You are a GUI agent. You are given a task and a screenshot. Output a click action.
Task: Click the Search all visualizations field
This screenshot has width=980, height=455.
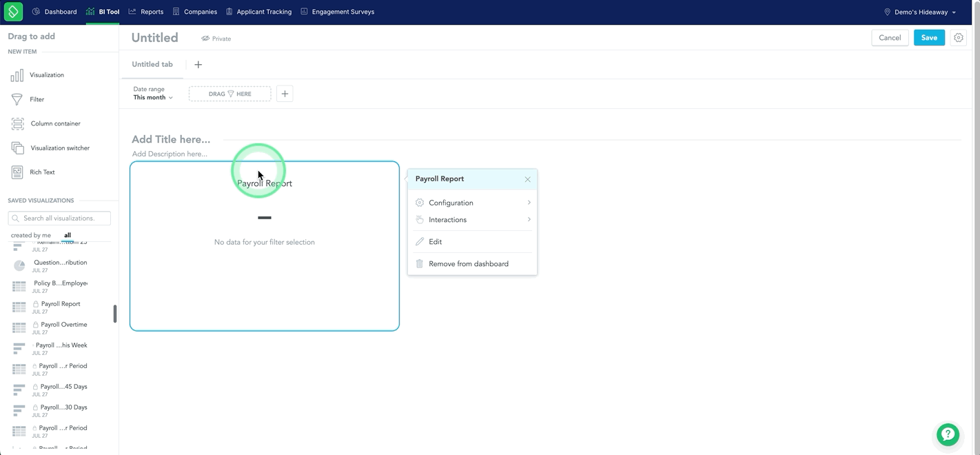59,218
